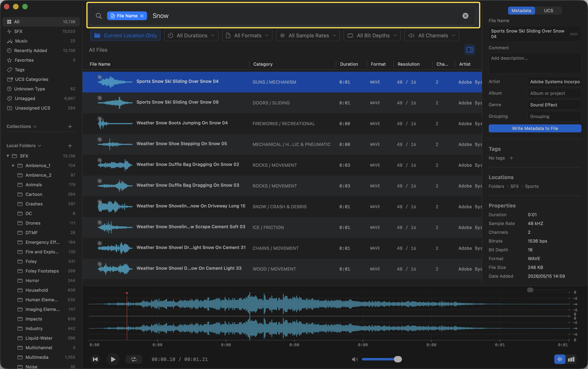
Task: Click the ICE / FRICTION category cell
Action: click(x=268, y=227)
